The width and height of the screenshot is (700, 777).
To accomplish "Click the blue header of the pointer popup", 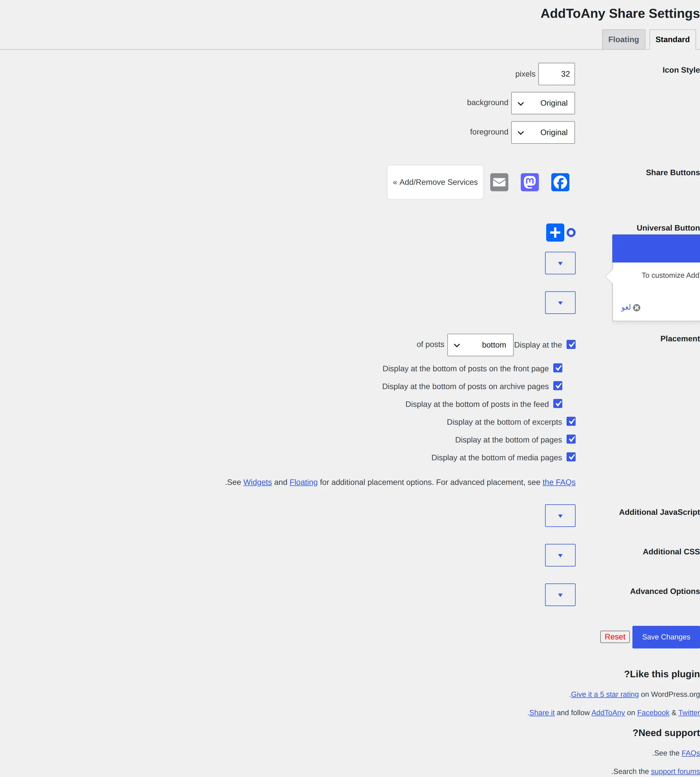I will [656, 249].
